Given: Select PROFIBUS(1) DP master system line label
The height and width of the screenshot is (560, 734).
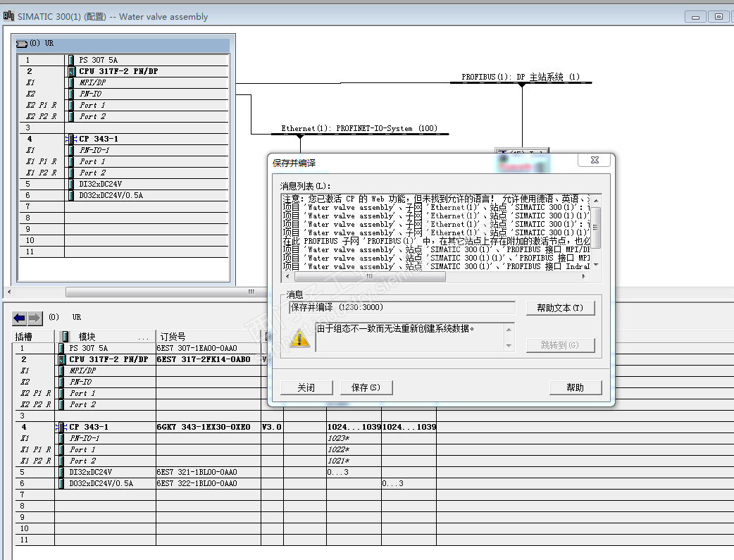Looking at the screenshot, I should 521,77.
